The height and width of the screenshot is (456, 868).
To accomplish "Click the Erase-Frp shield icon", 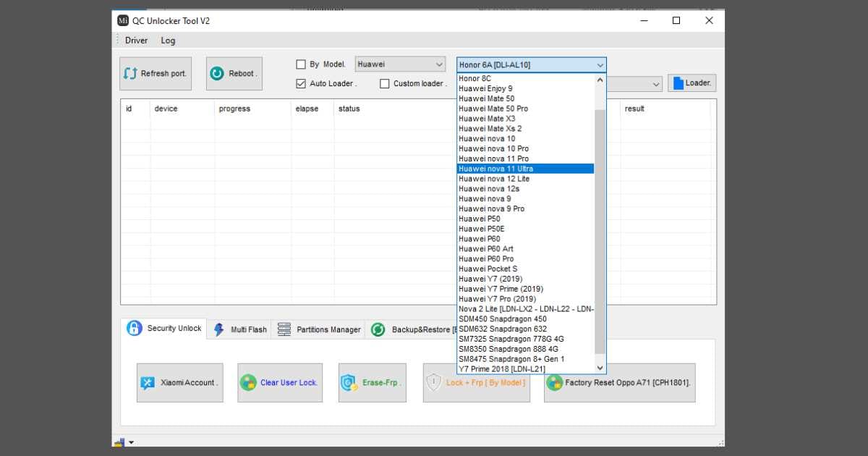I will tap(349, 383).
